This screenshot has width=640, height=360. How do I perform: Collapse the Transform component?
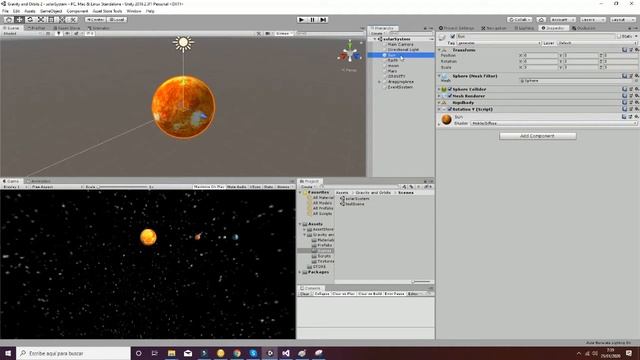(440, 50)
